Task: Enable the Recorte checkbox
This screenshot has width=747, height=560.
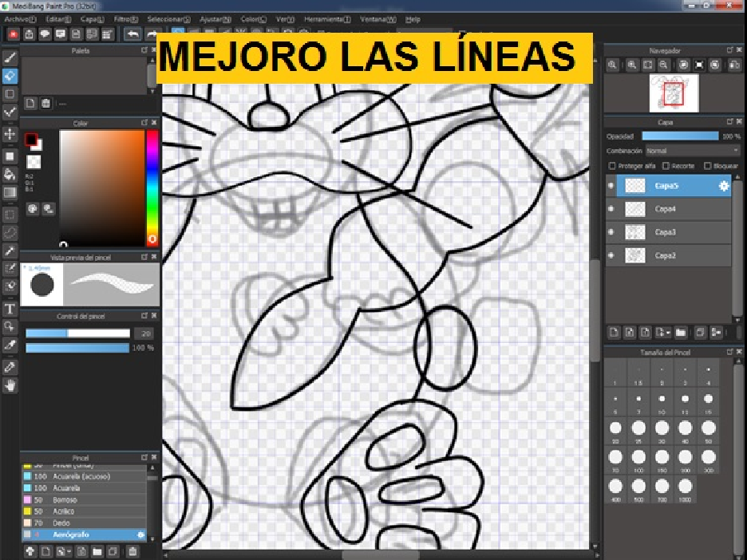Action: [x=666, y=166]
